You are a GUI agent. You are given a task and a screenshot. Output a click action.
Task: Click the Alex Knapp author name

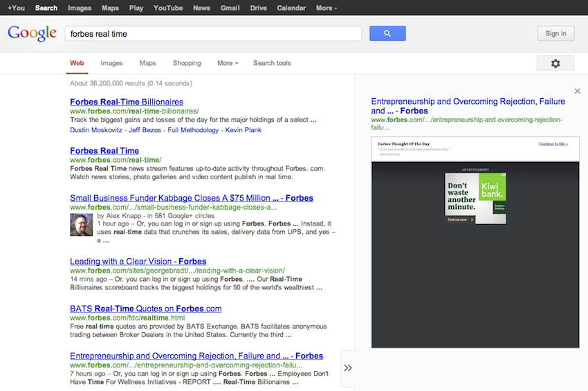(x=124, y=216)
